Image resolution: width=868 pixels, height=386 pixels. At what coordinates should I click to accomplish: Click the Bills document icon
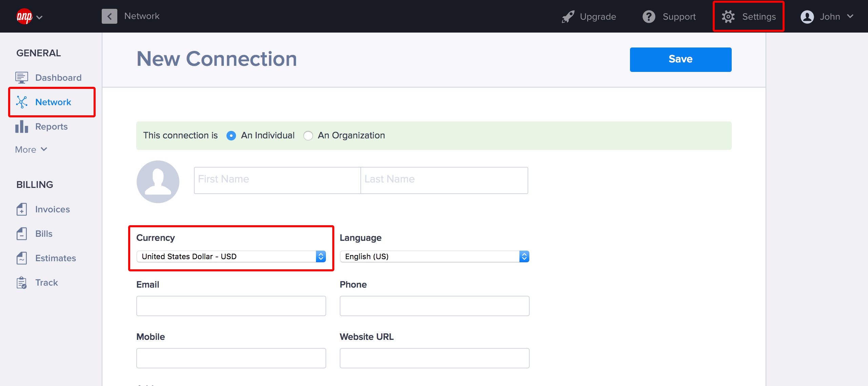coord(21,234)
